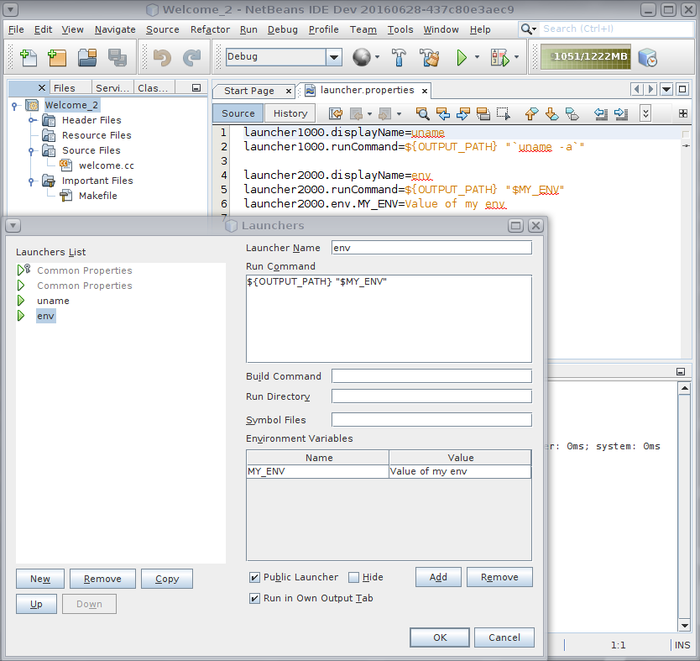The height and width of the screenshot is (661, 700).
Task: Show the editor documents list dropdown
Action: click(x=667, y=90)
